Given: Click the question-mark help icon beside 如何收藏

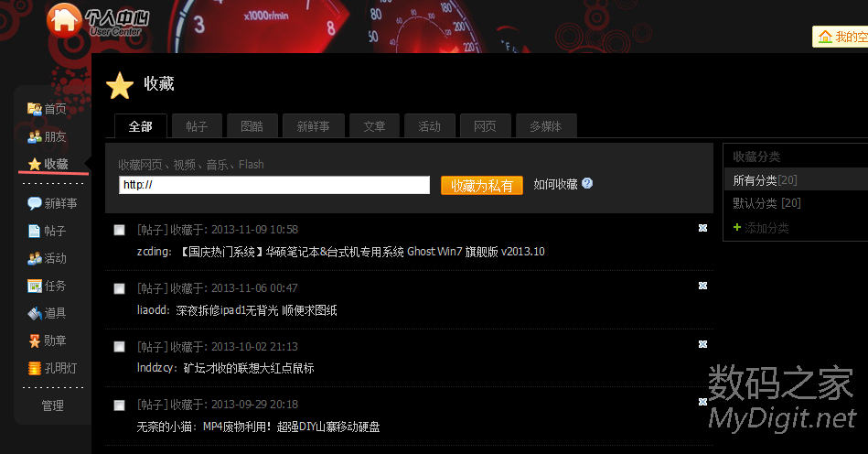Looking at the screenshot, I should pyautogui.click(x=587, y=183).
